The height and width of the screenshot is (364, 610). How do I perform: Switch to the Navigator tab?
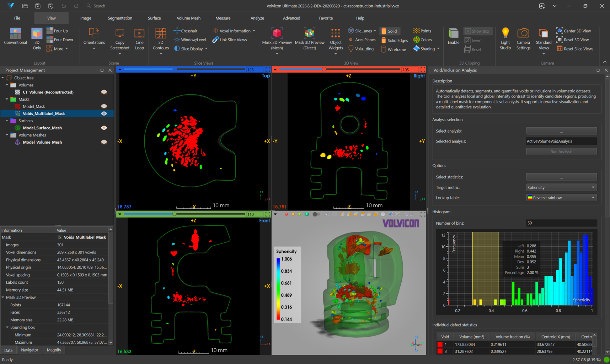pyautogui.click(x=30, y=350)
